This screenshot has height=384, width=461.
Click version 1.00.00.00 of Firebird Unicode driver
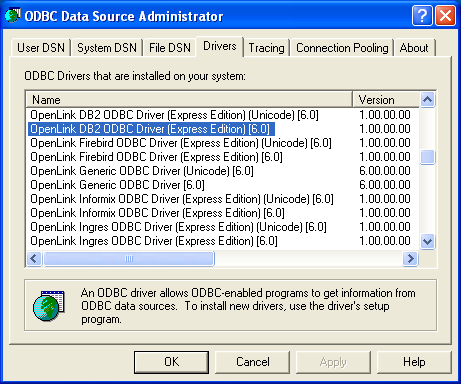tap(385, 143)
